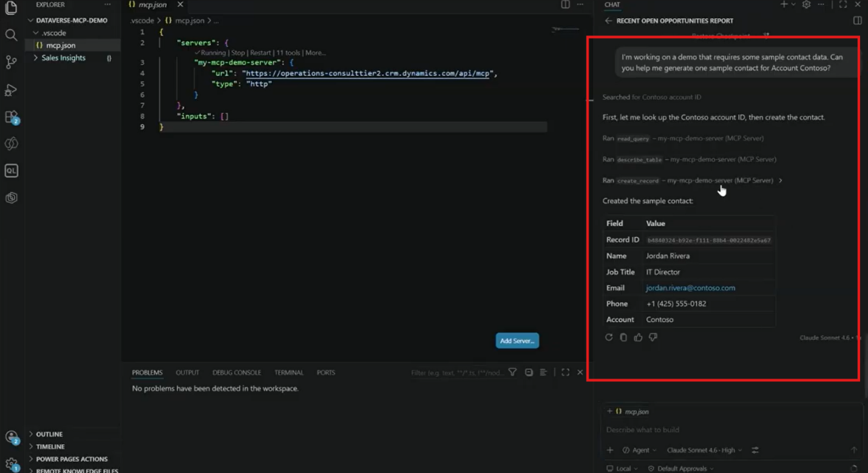Click the Add Server button

[x=517, y=341]
